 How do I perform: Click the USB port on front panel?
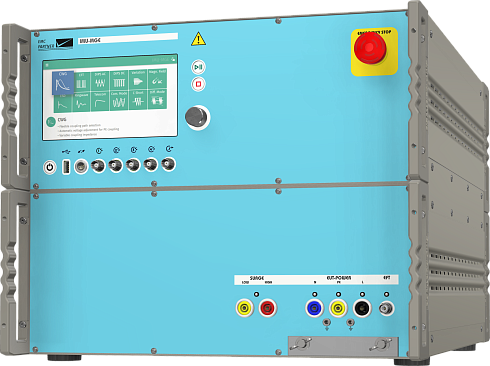pos(66,167)
